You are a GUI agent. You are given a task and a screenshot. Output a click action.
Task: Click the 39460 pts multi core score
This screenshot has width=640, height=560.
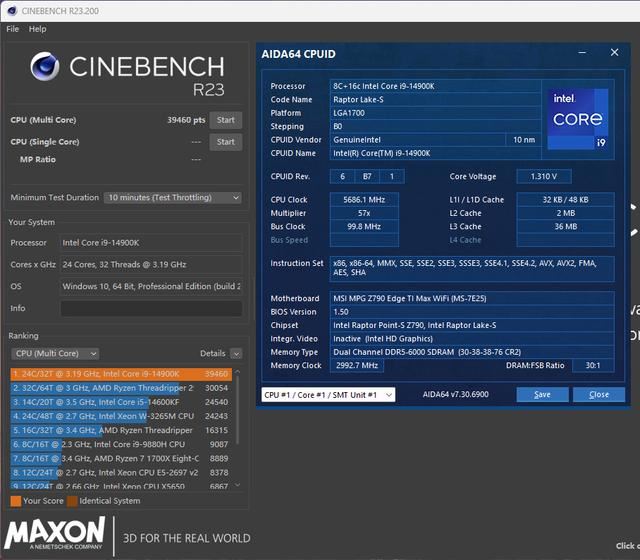pos(186,120)
